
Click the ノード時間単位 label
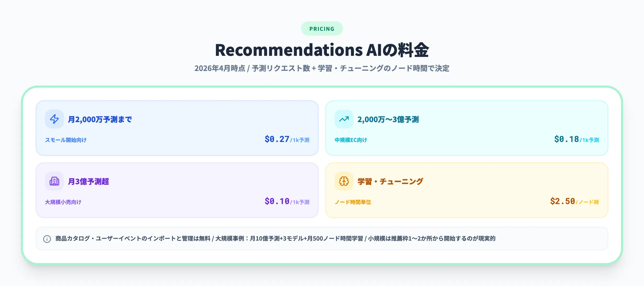pyautogui.click(x=354, y=202)
